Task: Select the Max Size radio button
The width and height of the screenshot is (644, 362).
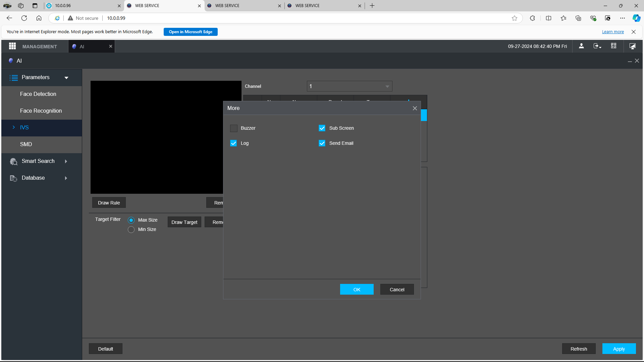Action: coord(131,220)
